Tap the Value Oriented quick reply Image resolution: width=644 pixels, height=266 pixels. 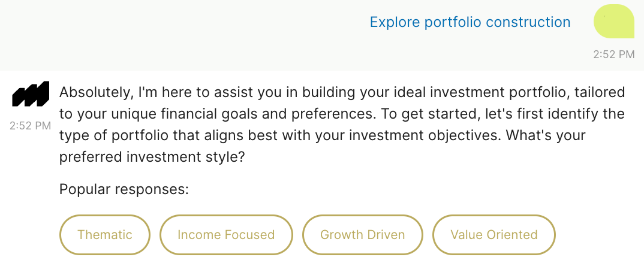(x=494, y=234)
